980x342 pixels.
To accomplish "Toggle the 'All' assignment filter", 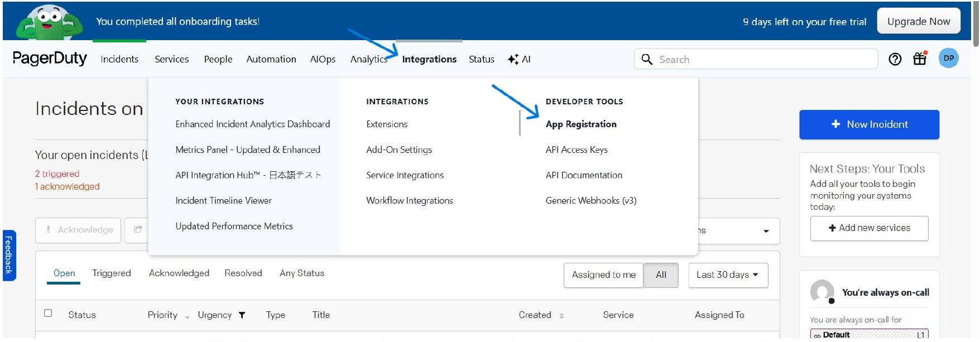I will 661,274.
